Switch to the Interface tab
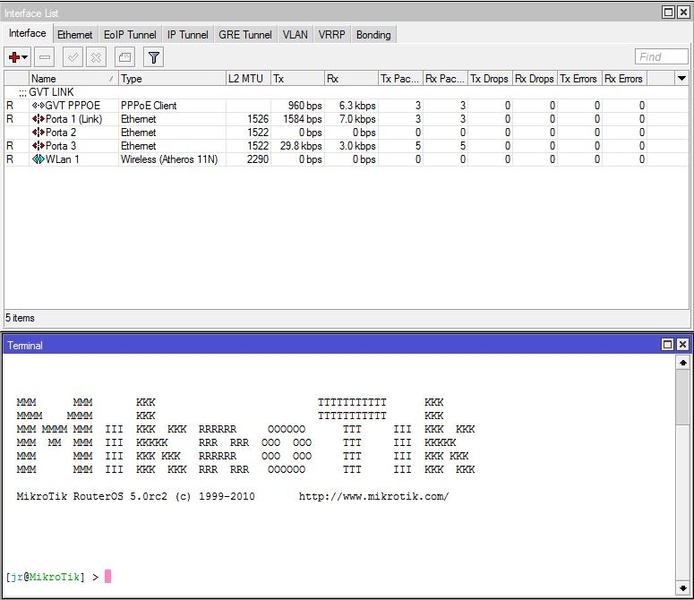The height and width of the screenshot is (600, 694). [27, 34]
